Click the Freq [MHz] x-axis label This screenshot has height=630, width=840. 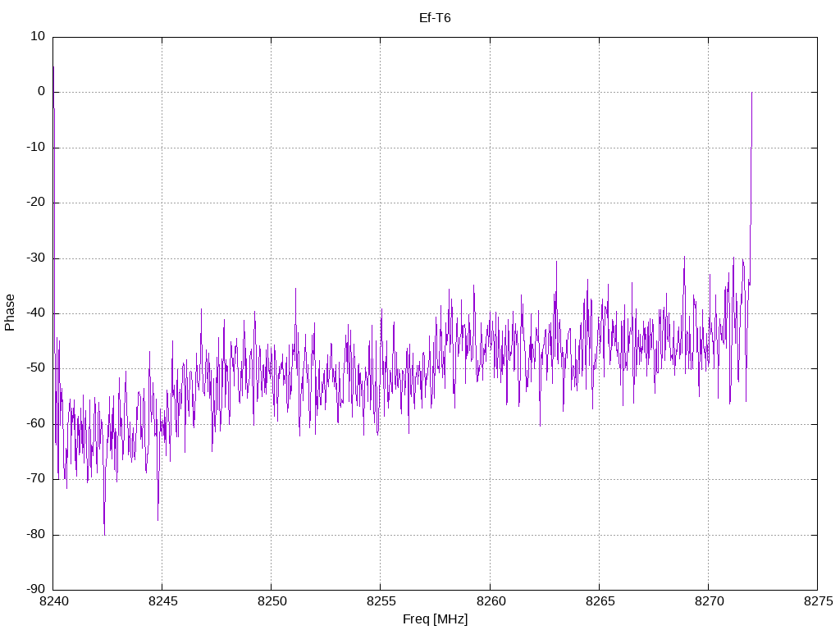435,619
